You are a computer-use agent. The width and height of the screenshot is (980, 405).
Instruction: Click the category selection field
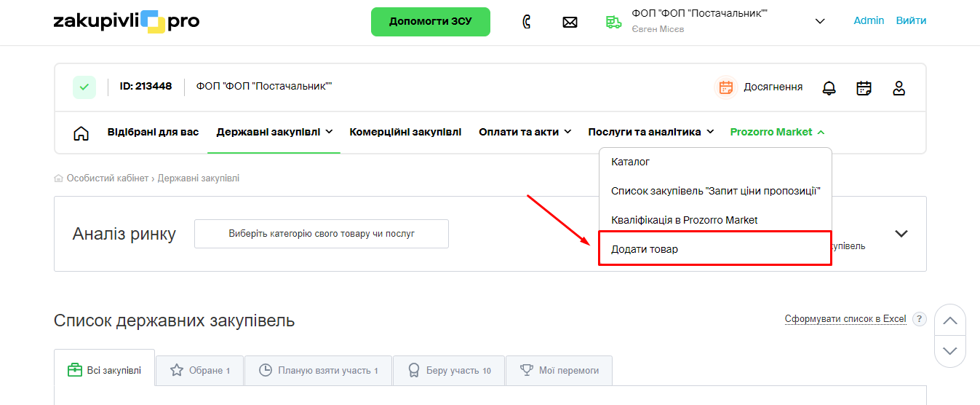(321, 234)
